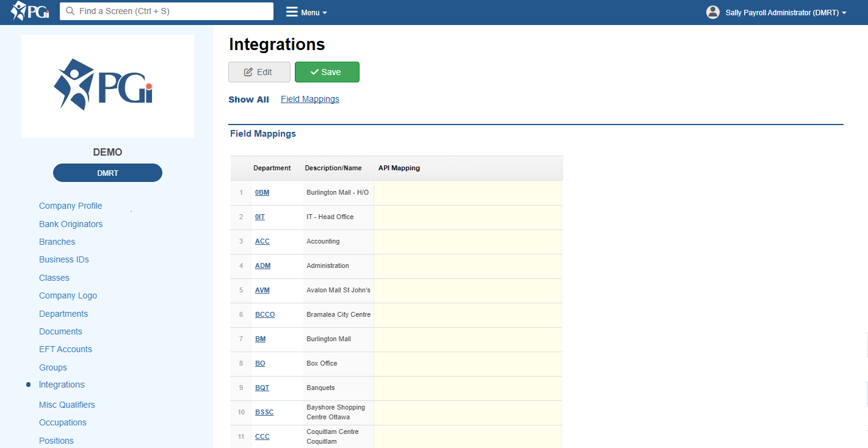Viewport: 868px width, 448px height.
Task: Go to Bank Originators in sidebar
Action: coord(71,224)
